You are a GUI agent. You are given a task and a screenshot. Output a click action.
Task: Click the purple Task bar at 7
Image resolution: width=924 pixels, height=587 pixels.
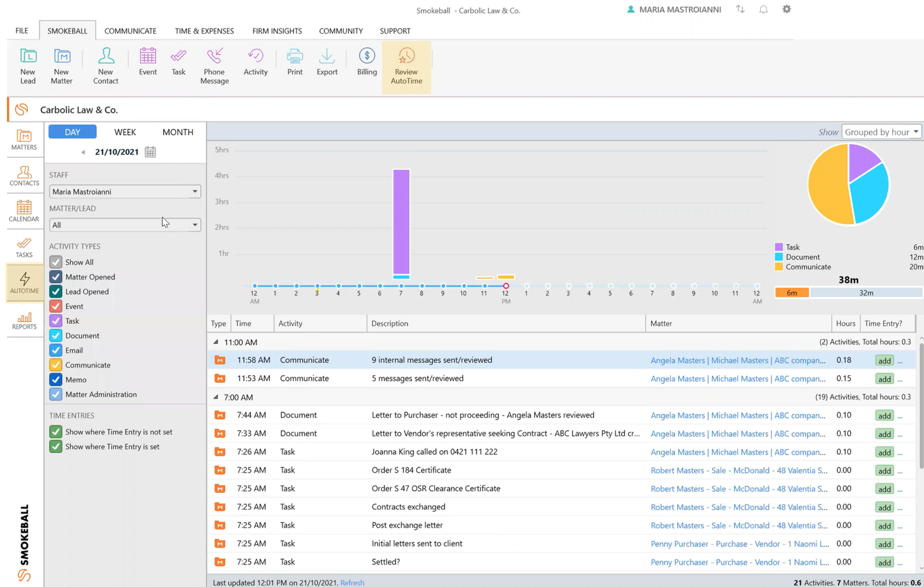click(x=401, y=222)
